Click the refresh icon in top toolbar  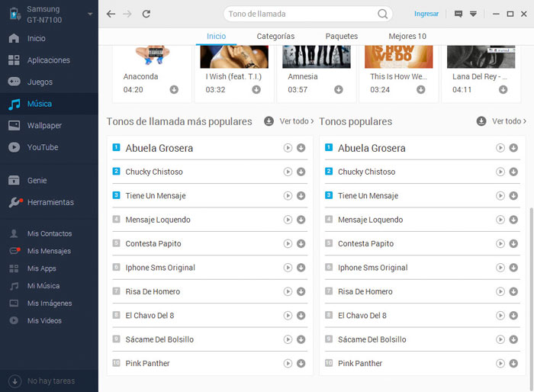click(146, 14)
